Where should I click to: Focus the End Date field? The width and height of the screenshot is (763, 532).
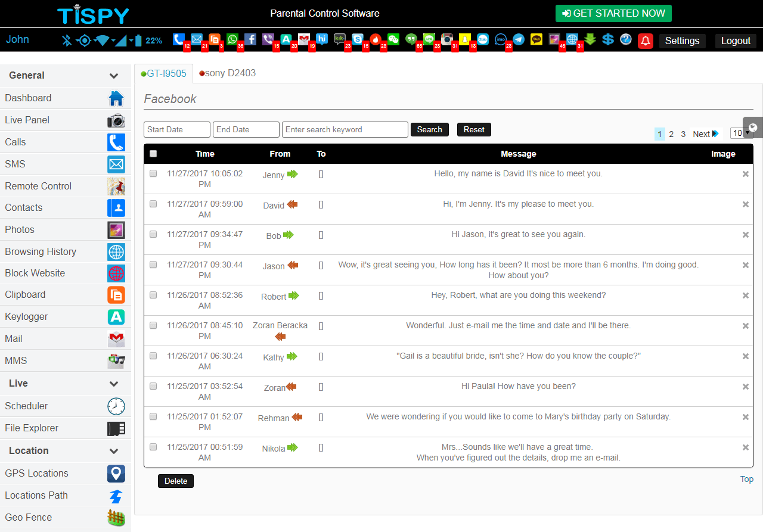click(x=246, y=129)
